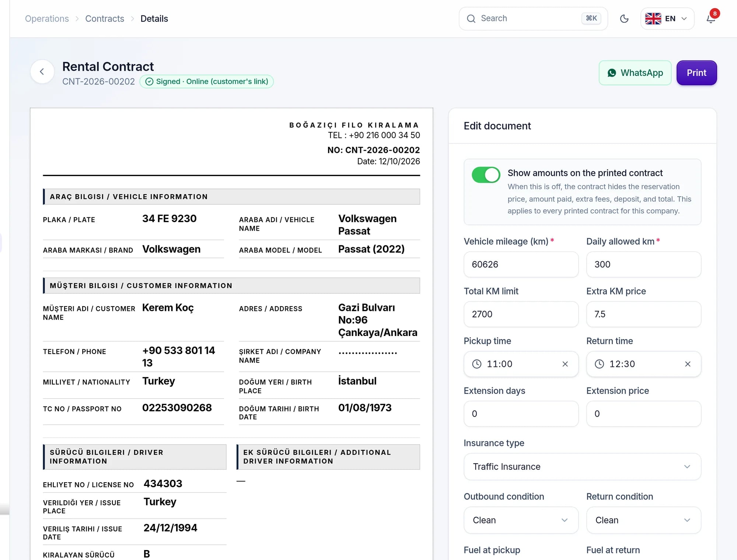Click the UK flag icon
Viewport: 737px width, 560px height.
tap(653, 18)
